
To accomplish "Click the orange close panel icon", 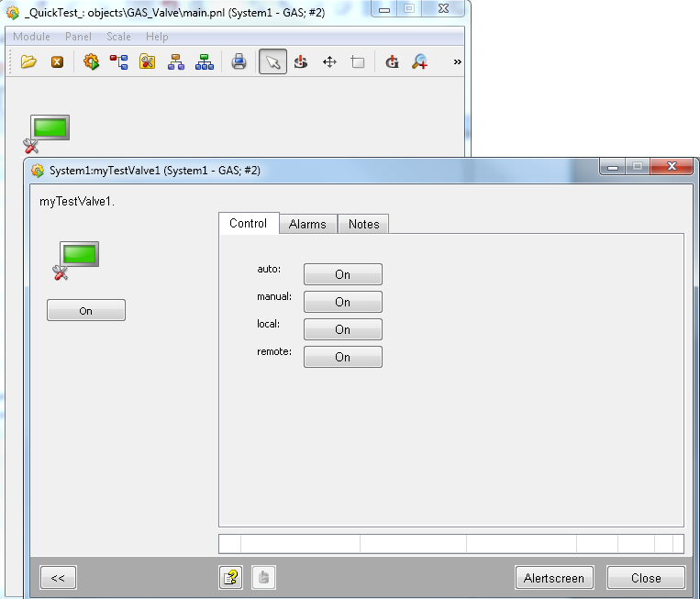I will click(x=57, y=62).
